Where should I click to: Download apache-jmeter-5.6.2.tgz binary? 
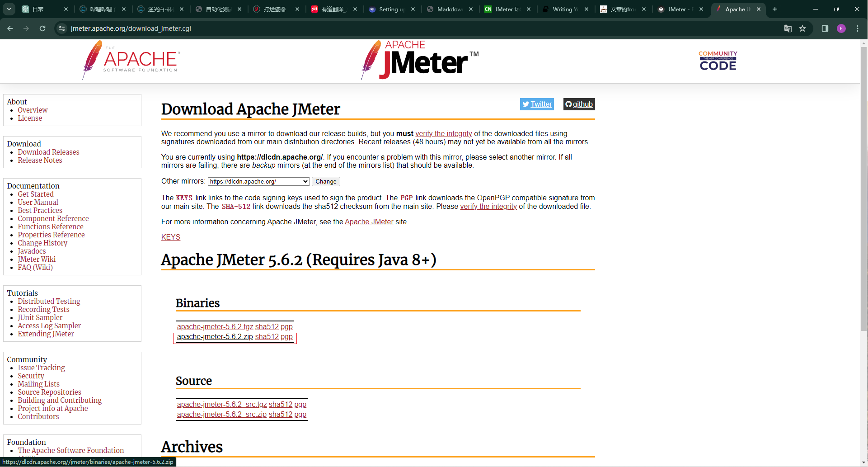pos(215,326)
